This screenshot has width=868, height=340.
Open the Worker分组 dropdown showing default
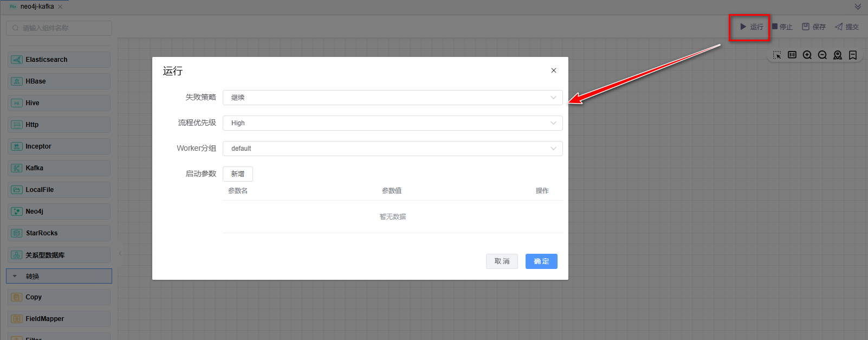click(392, 149)
